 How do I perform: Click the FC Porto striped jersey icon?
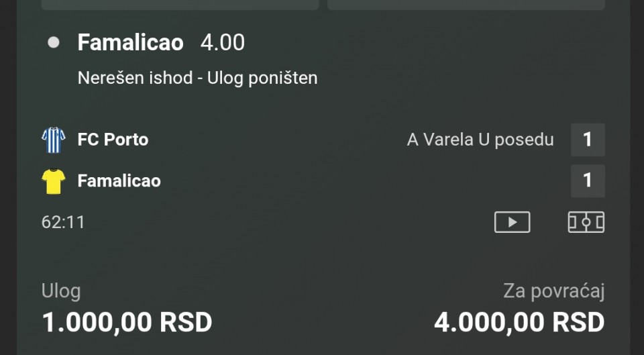[54, 140]
